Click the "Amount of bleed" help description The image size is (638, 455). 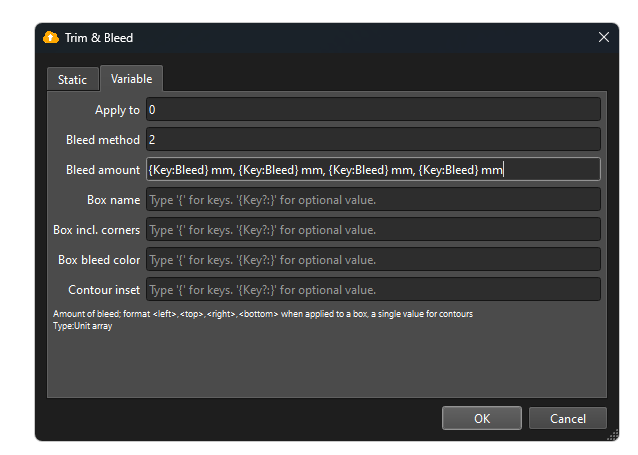(263, 314)
